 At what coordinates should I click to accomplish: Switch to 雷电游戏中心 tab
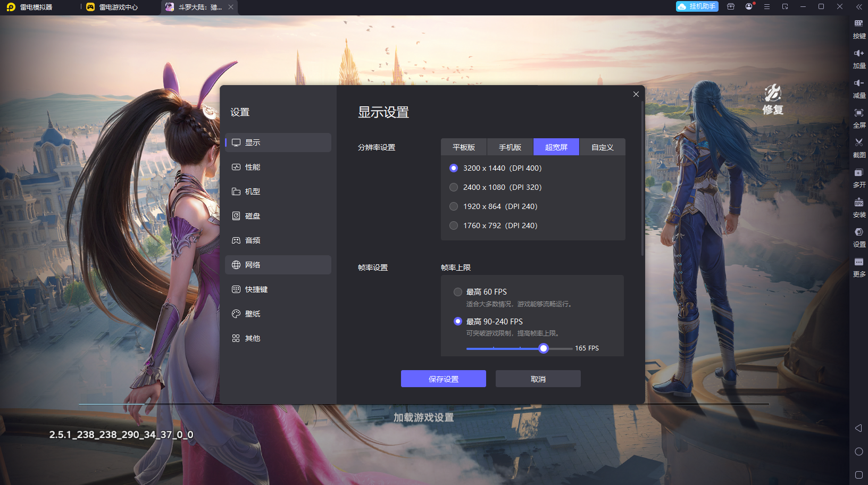pos(113,7)
